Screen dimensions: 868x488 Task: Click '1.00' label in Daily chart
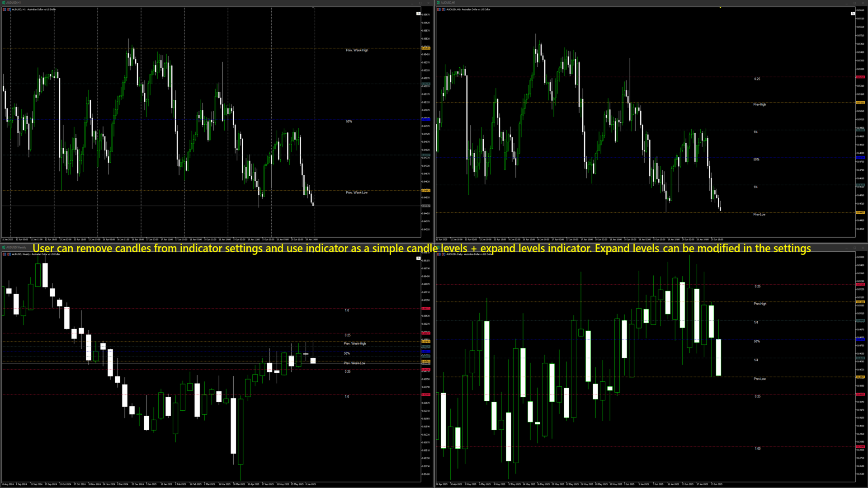pyautogui.click(x=758, y=449)
